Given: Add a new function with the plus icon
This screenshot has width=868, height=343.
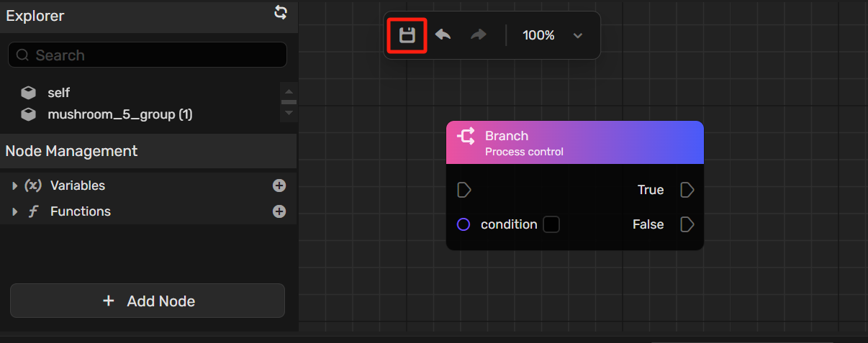Looking at the screenshot, I should tap(279, 211).
